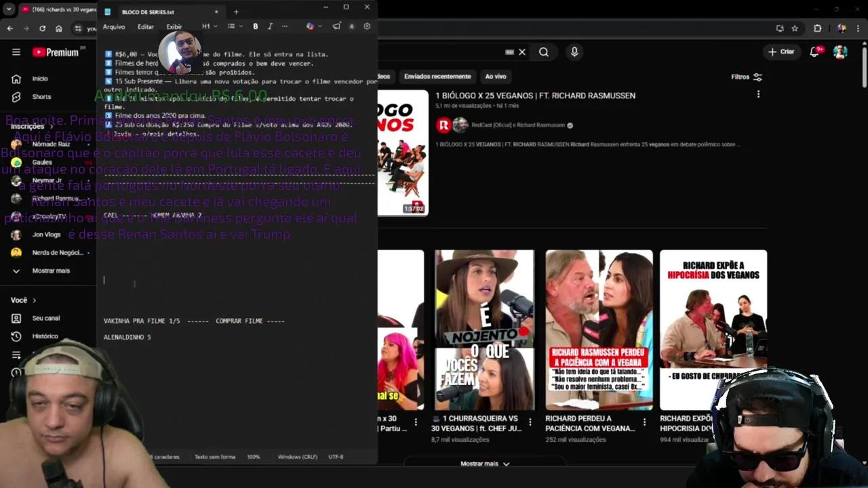Open options menu for the 1 BIÓLOGO video

[x=758, y=96]
